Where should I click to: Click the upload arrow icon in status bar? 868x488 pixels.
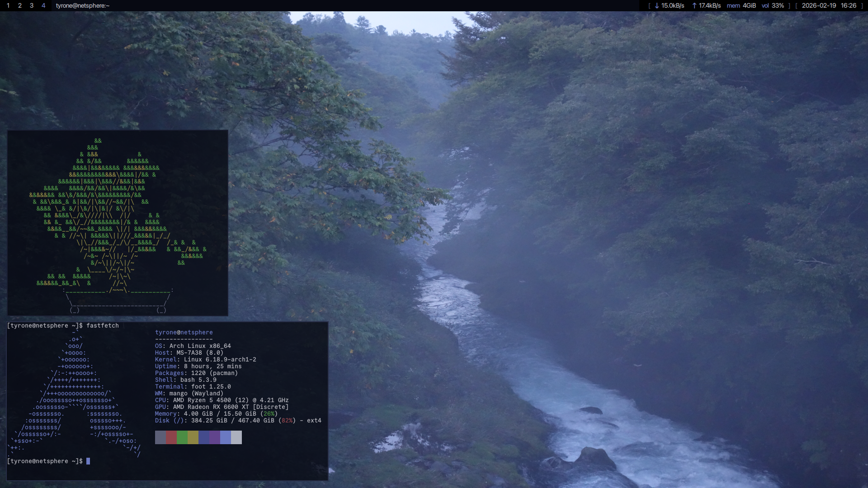click(x=694, y=6)
